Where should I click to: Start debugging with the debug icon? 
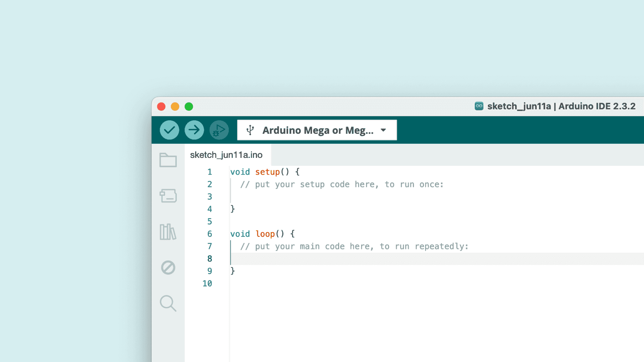(219, 130)
